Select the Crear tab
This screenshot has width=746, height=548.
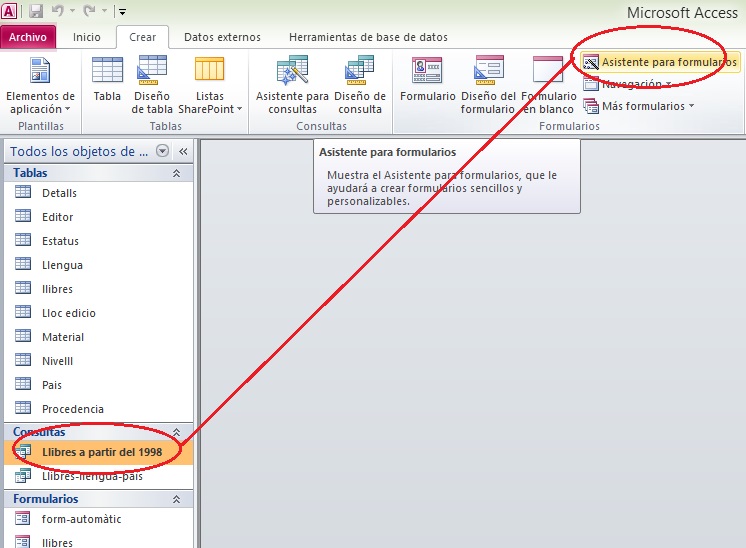pos(142,37)
